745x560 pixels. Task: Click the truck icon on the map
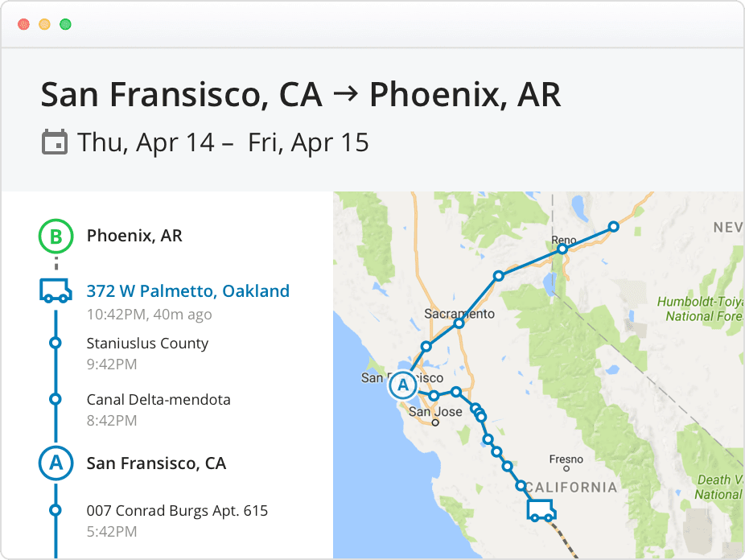pos(541,511)
